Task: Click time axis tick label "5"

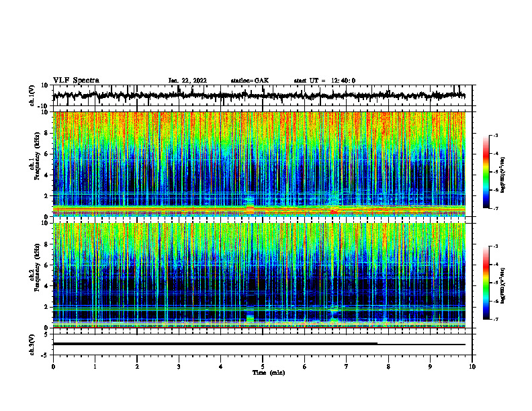Action: (263, 367)
